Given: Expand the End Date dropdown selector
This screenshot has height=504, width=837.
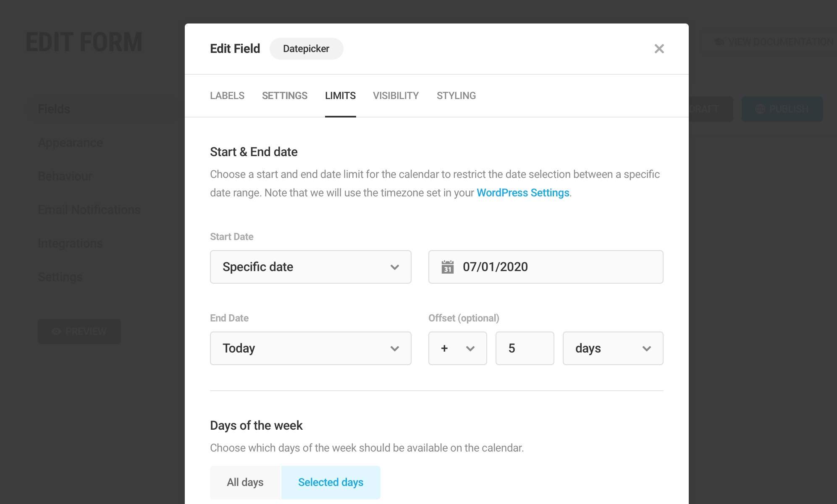Looking at the screenshot, I should pyautogui.click(x=311, y=348).
